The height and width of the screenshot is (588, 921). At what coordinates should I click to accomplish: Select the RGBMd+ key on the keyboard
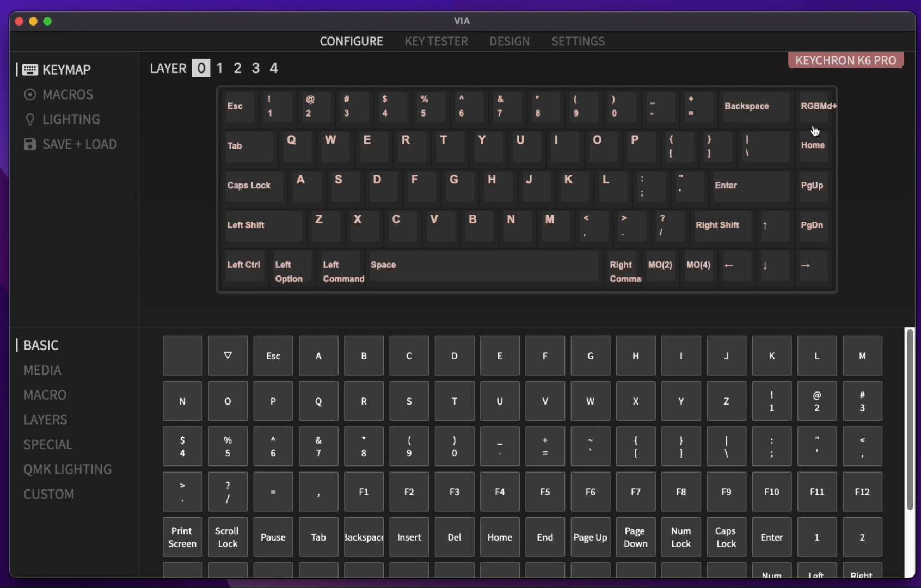tap(814, 106)
